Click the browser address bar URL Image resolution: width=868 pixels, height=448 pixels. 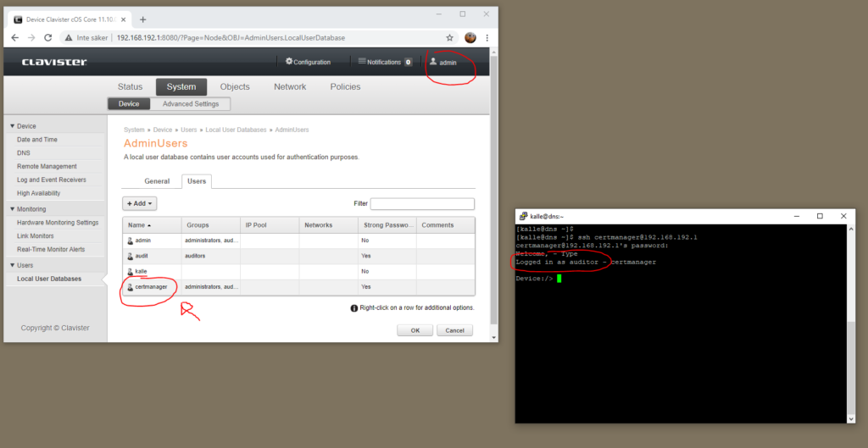click(x=231, y=38)
